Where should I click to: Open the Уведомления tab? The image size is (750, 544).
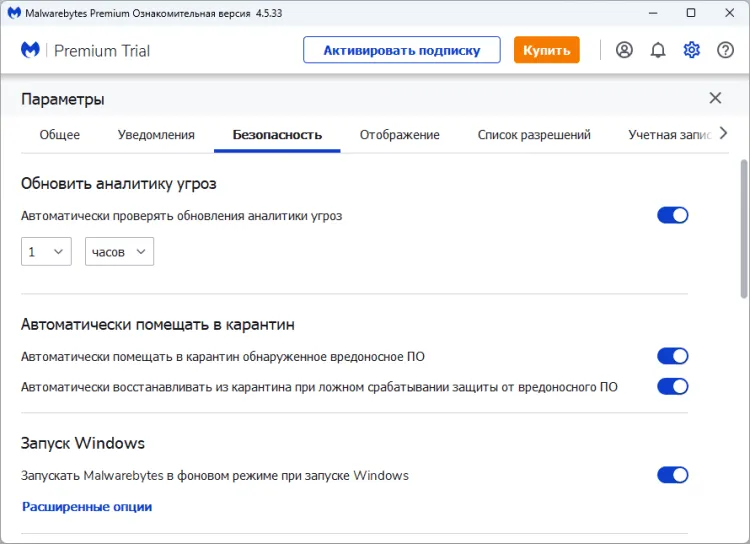pos(156,135)
